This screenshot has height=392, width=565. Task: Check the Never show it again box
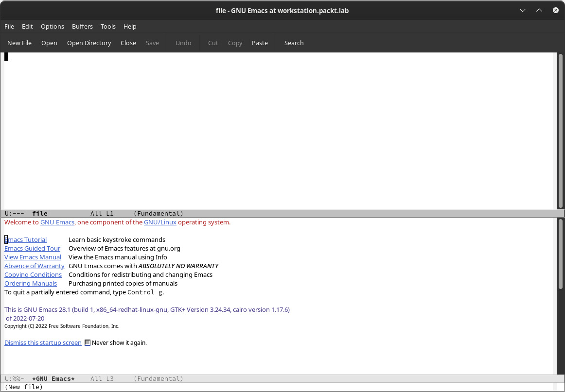pyautogui.click(x=88, y=342)
